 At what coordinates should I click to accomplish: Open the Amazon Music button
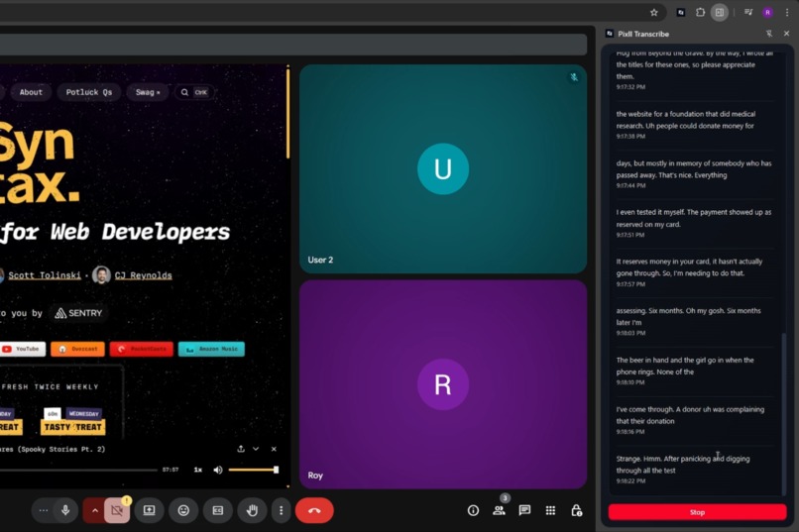point(211,350)
